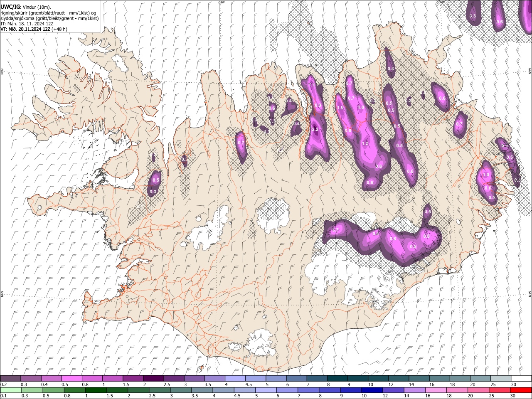Pick the grey-green swatch starting at 2.5, lower row

[160, 390]
